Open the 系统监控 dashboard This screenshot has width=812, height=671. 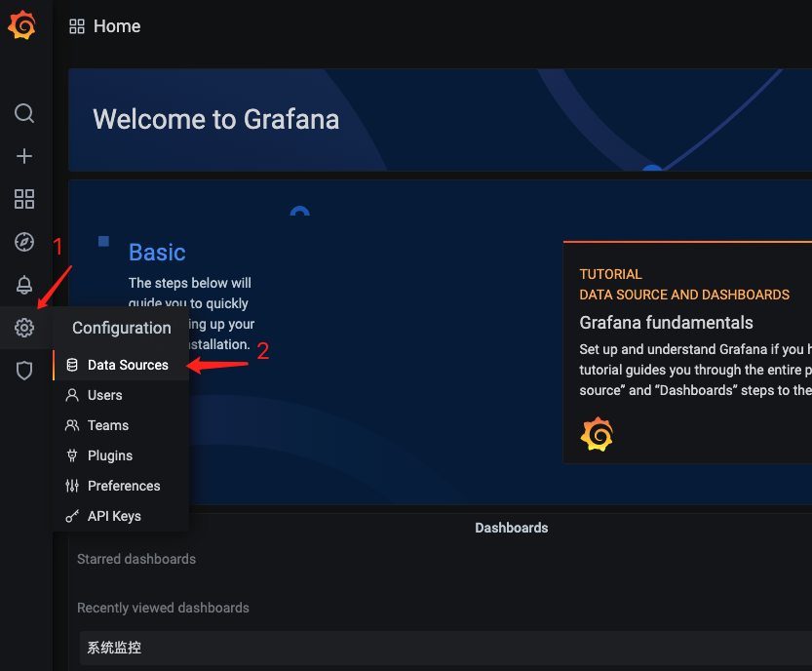[x=445, y=648]
